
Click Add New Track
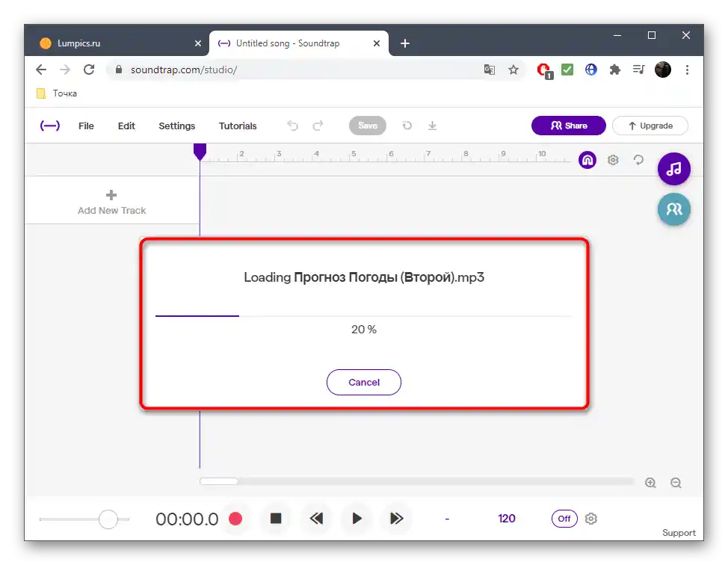[112, 203]
